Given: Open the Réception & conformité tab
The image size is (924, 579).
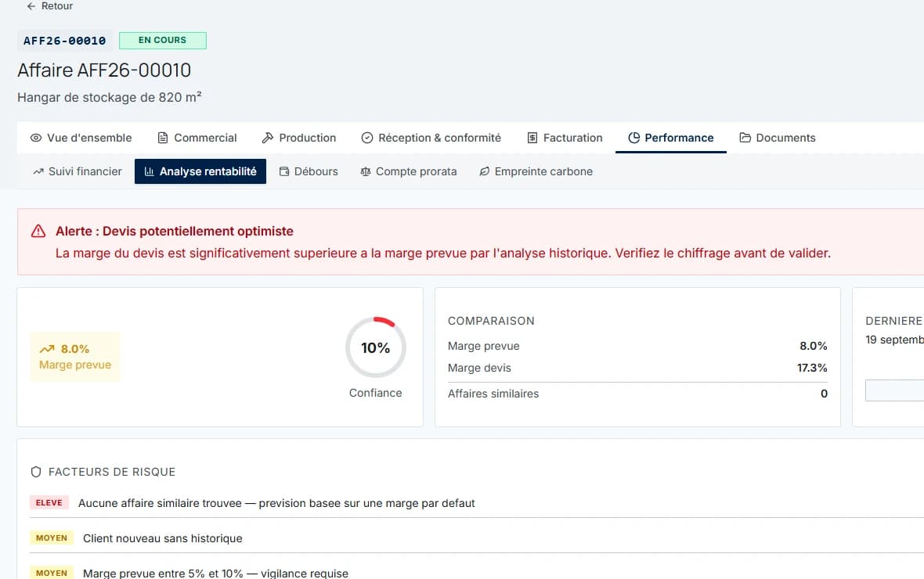Looking at the screenshot, I should (x=431, y=138).
